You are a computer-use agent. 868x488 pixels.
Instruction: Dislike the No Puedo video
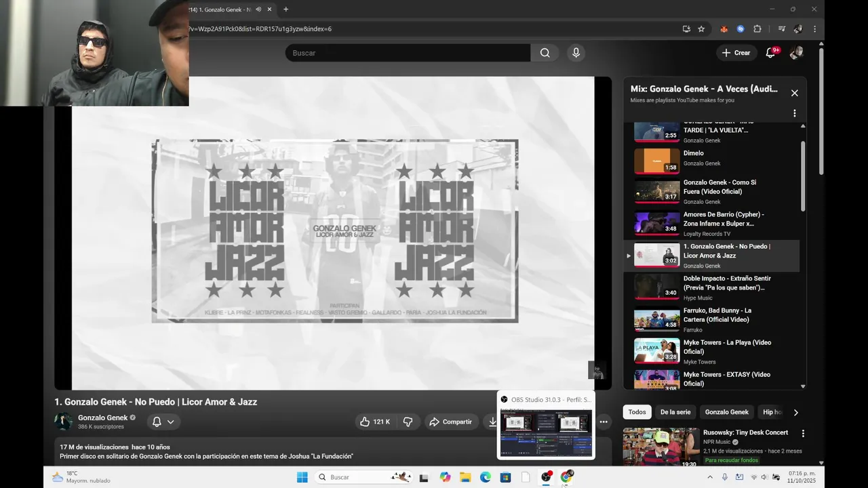click(x=408, y=422)
